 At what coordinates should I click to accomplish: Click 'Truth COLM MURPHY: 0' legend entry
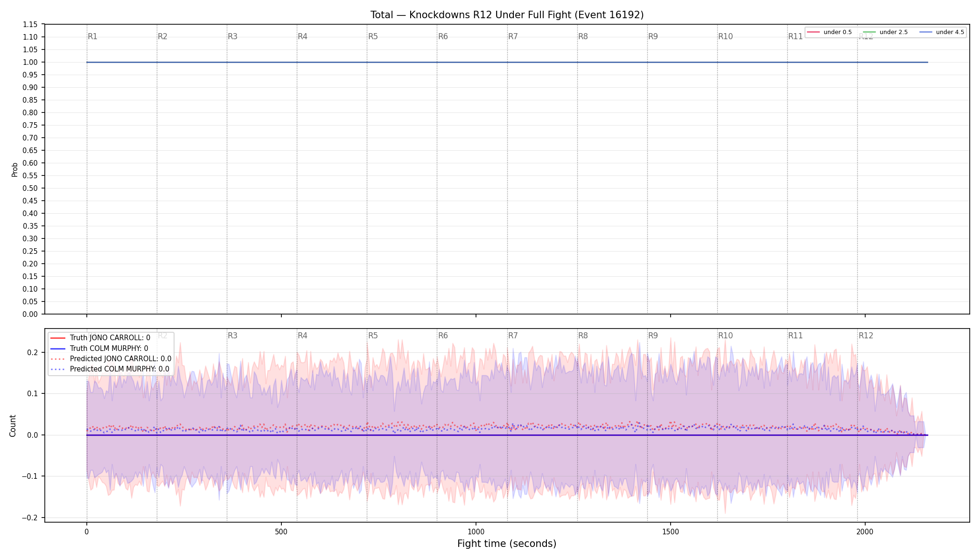[x=99, y=348]
